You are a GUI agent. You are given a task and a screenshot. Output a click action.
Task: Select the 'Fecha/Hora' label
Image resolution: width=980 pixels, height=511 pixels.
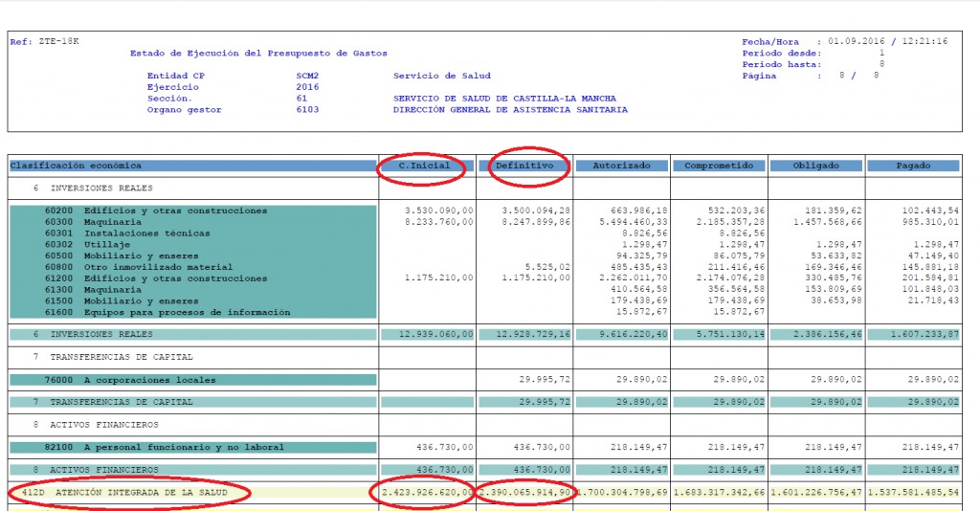click(770, 42)
